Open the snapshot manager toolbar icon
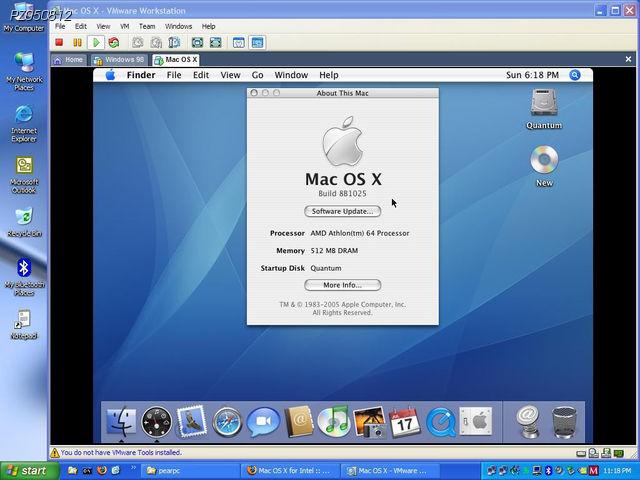This screenshot has height=480, width=640. 174,42
